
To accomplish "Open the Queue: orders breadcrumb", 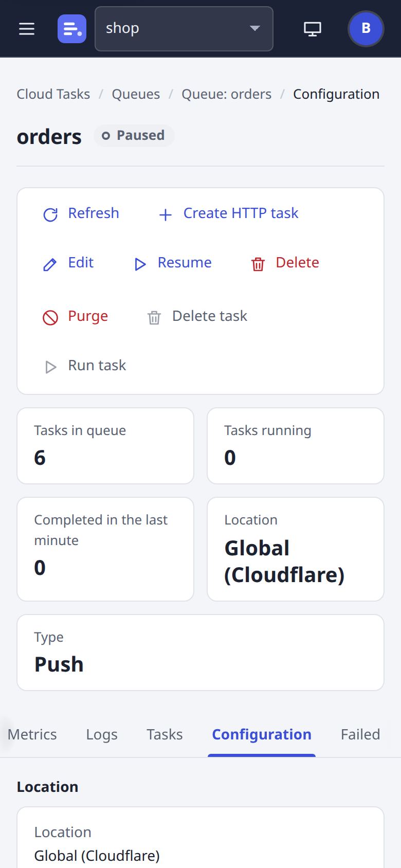I will click(227, 94).
